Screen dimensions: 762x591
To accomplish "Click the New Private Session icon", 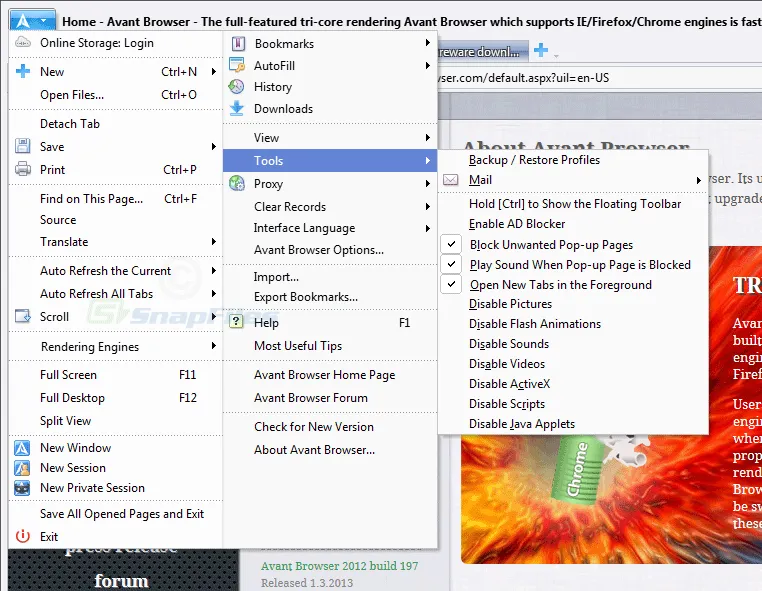I will coord(22,487).
